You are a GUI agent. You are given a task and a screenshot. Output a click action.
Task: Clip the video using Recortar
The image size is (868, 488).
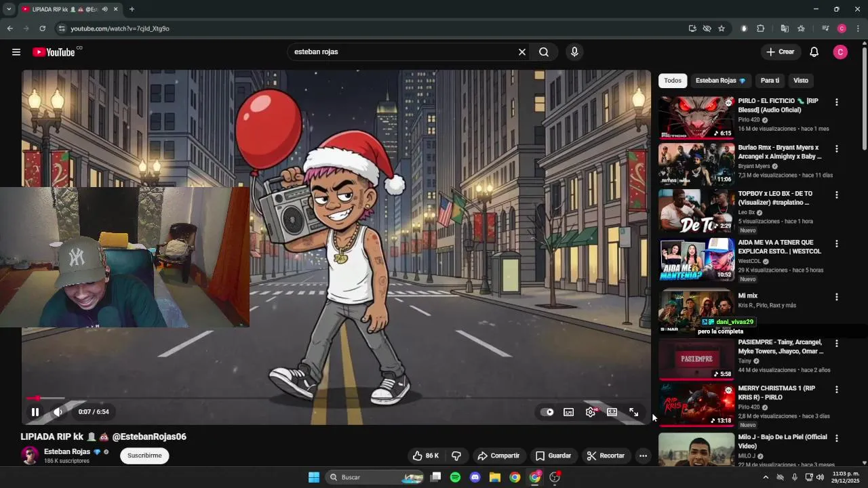tap(606, 455)
